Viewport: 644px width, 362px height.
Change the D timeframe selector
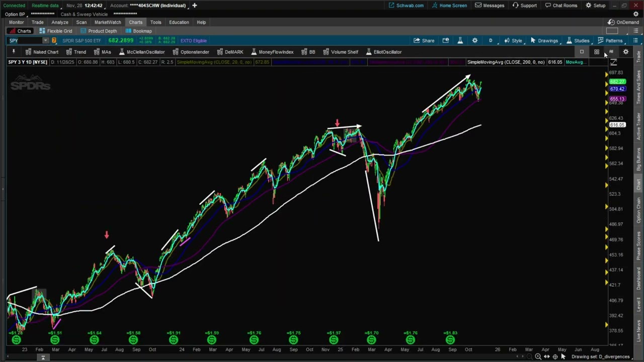(491, 41)
